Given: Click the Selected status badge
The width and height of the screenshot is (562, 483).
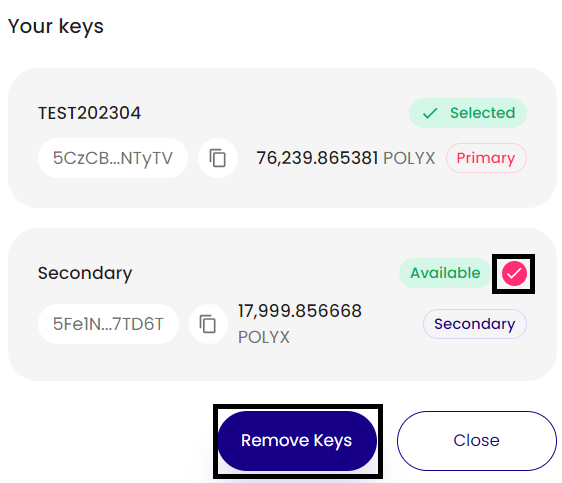Looking at the screenshot, I should (x=468, y=113).
